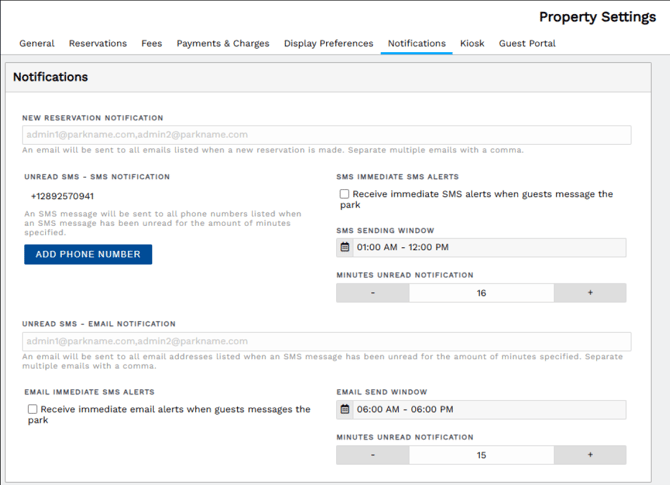Increase email minutes unread notification value

(x=590, y=455)
